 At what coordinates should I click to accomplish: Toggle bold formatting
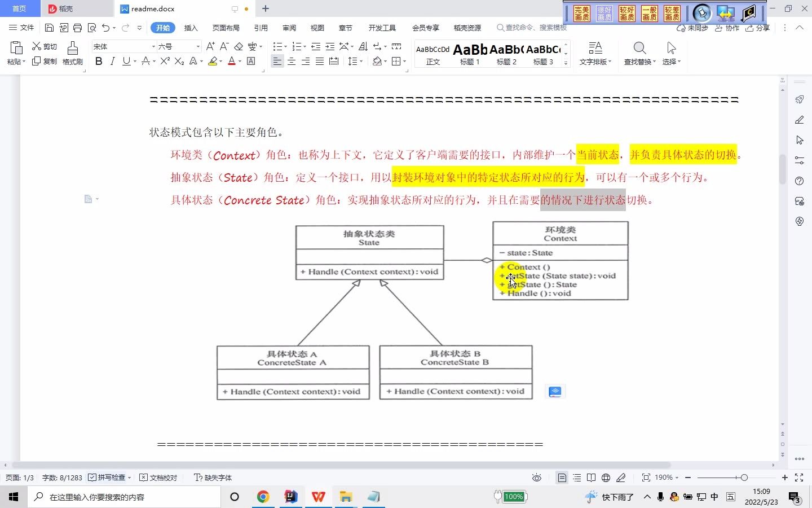[x=99, y=62]
